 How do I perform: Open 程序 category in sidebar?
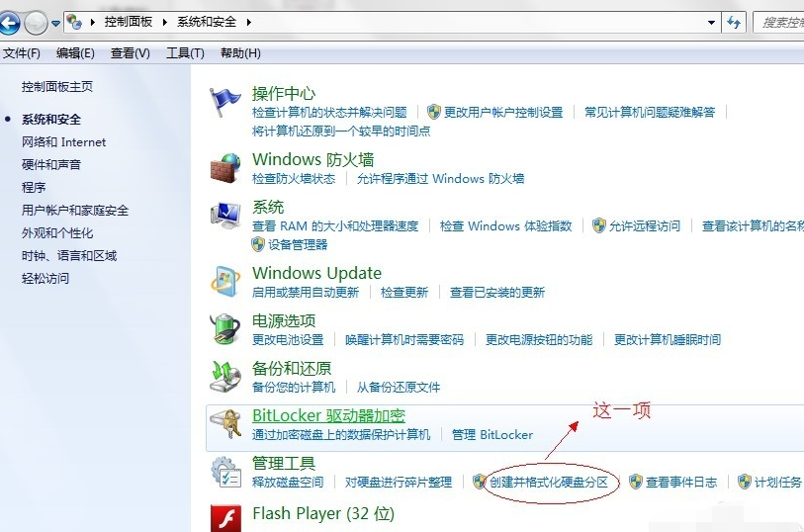tap(34, 187)
